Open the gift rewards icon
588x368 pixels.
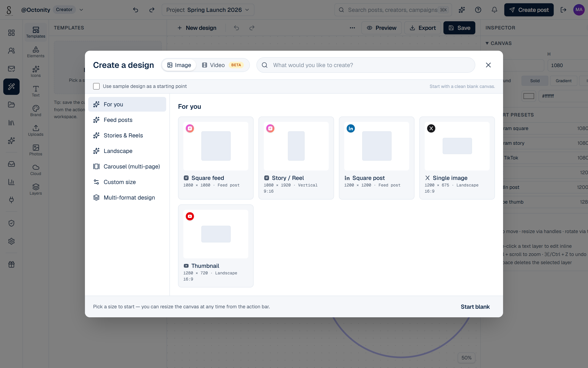(11, 264)
